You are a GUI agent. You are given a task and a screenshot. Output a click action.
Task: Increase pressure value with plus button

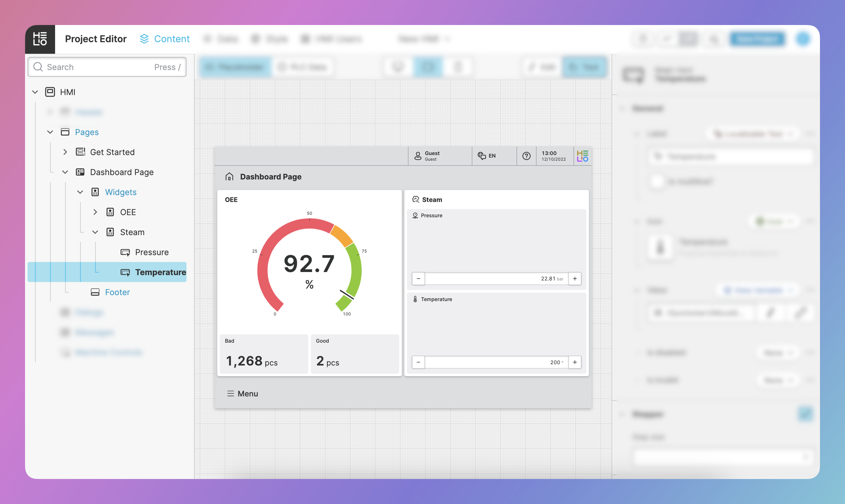[x=575, y=279]
